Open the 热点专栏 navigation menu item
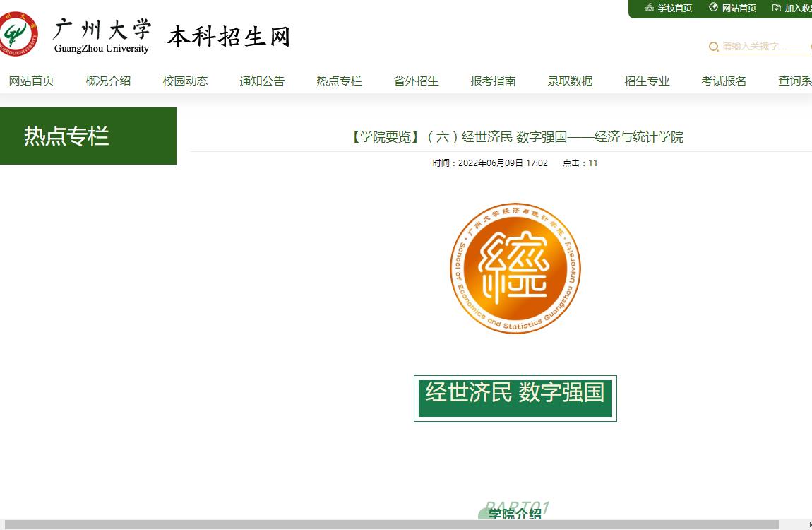Image resolution: width=812 pixels, height=530 pixels. pyautogui.click(x=339, y=81)
